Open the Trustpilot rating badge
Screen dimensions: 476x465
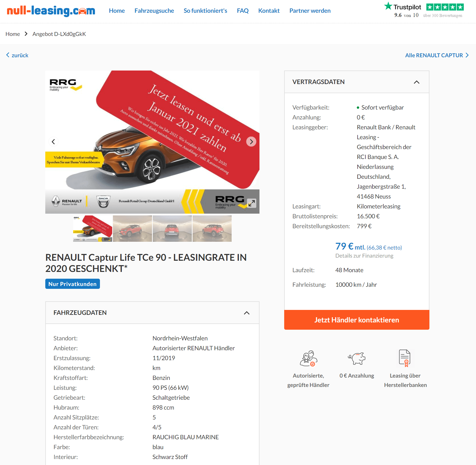424,10
